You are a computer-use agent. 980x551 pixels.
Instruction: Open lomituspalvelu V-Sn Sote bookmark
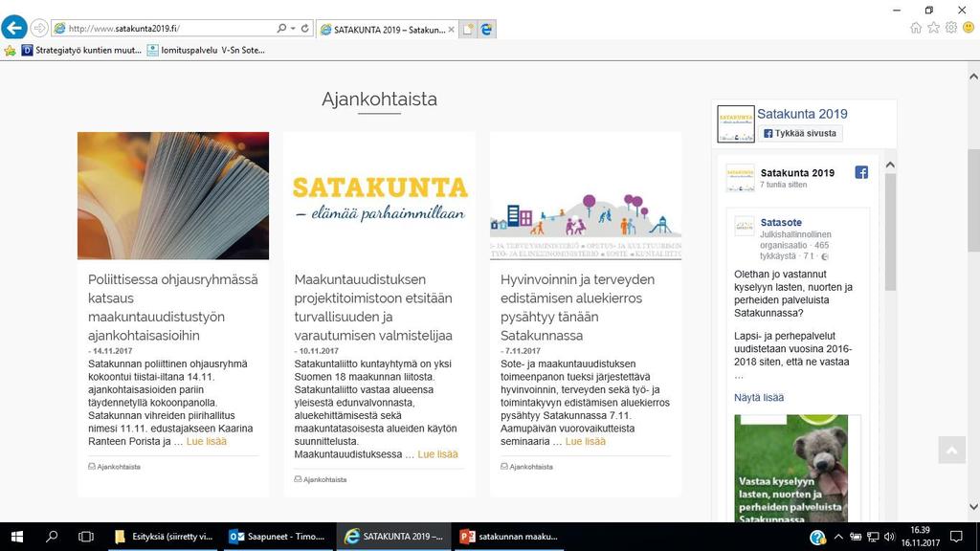206,50
